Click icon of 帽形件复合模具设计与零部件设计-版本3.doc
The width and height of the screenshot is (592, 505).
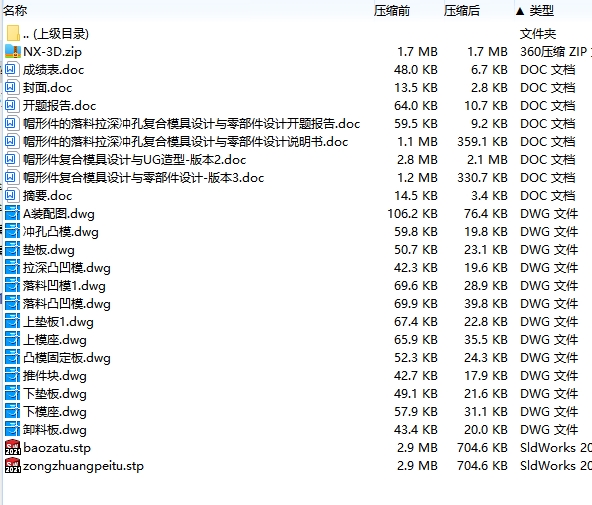pyautogui.click(x=11, y=177)
